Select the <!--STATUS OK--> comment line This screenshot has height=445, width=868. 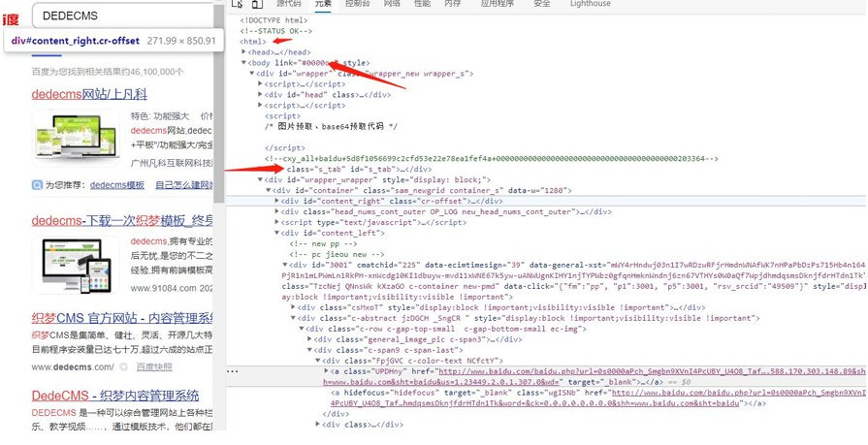pos(275,31)
